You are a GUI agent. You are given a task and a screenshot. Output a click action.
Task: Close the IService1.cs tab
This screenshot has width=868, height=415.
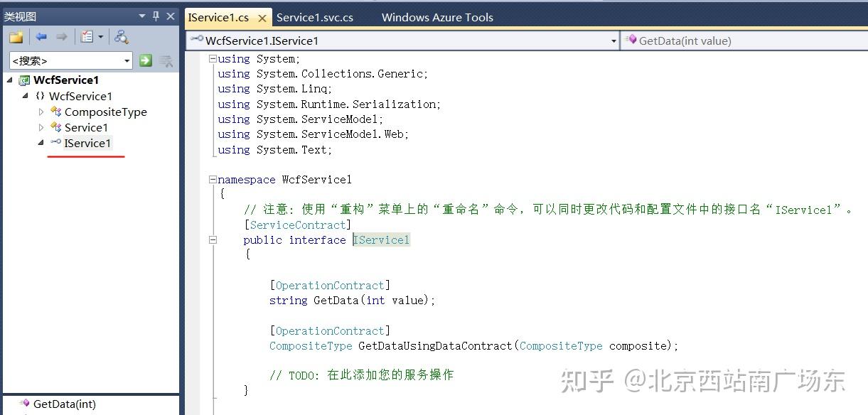coord(262,19)
